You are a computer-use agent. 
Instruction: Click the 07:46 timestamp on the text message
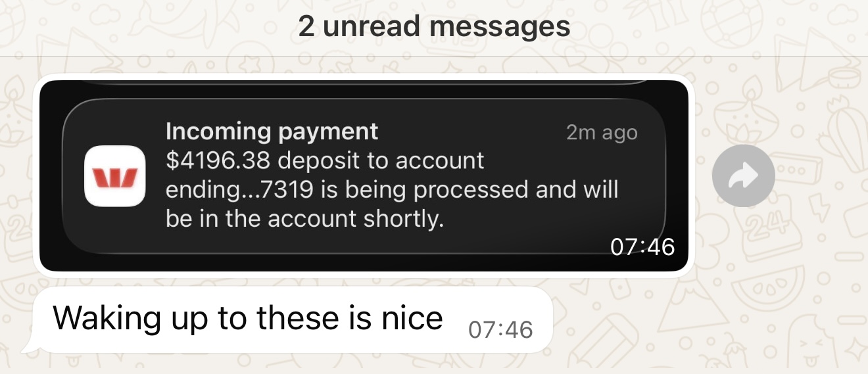point(500,329)
